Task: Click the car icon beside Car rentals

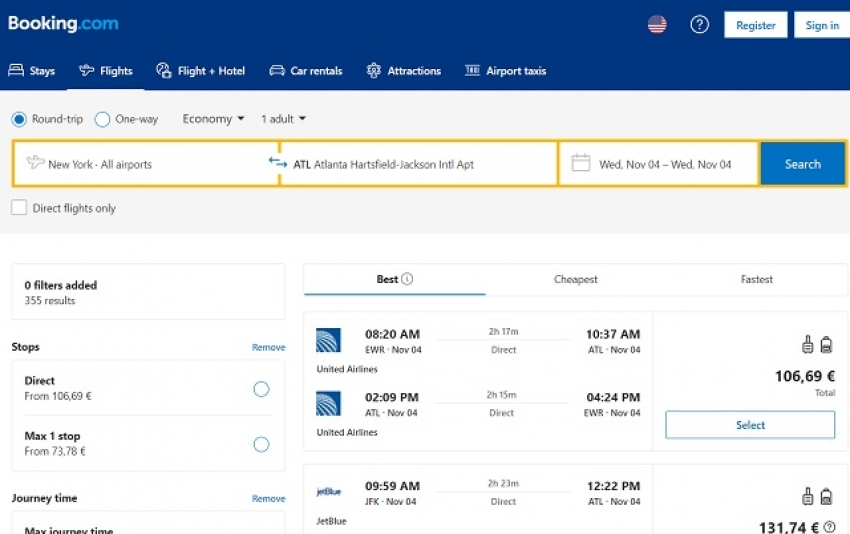Action: (x=277, y=70)
